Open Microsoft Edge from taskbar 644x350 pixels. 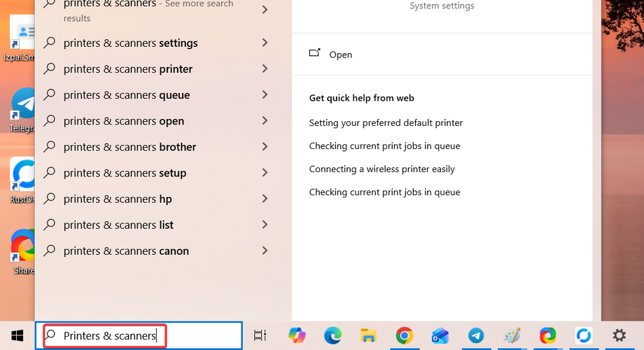pos(332,335)
